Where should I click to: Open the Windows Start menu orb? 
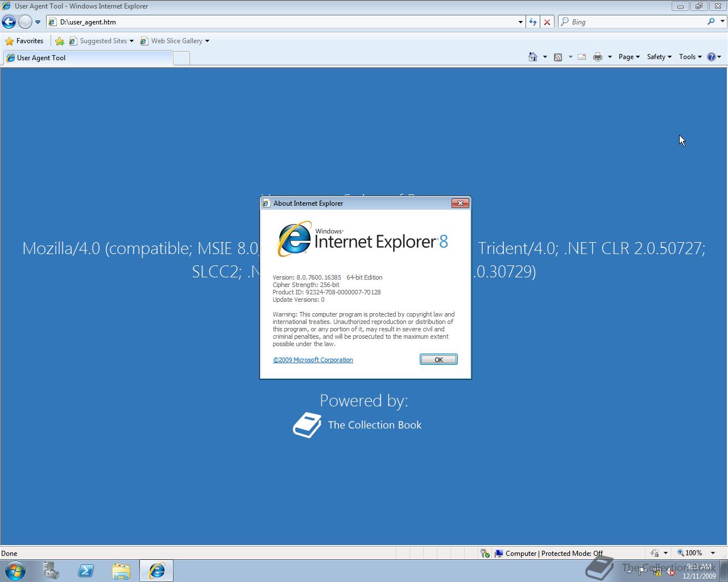point(15,571)
